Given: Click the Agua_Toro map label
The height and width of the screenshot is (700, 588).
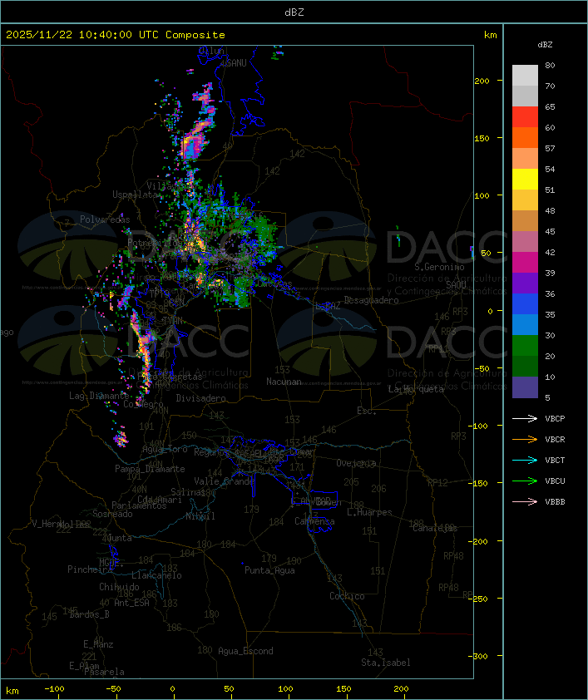Looking at the screenshot, I should pyautogui.click(x=165, y=449).
